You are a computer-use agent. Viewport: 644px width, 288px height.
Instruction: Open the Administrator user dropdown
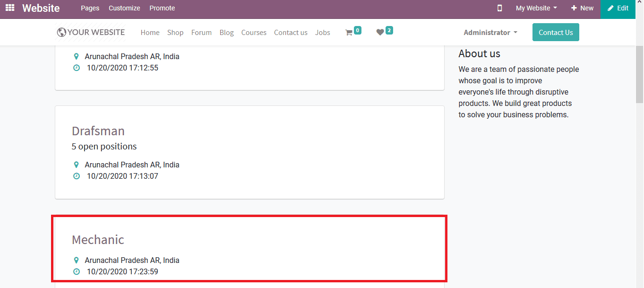tap(490, 33)
